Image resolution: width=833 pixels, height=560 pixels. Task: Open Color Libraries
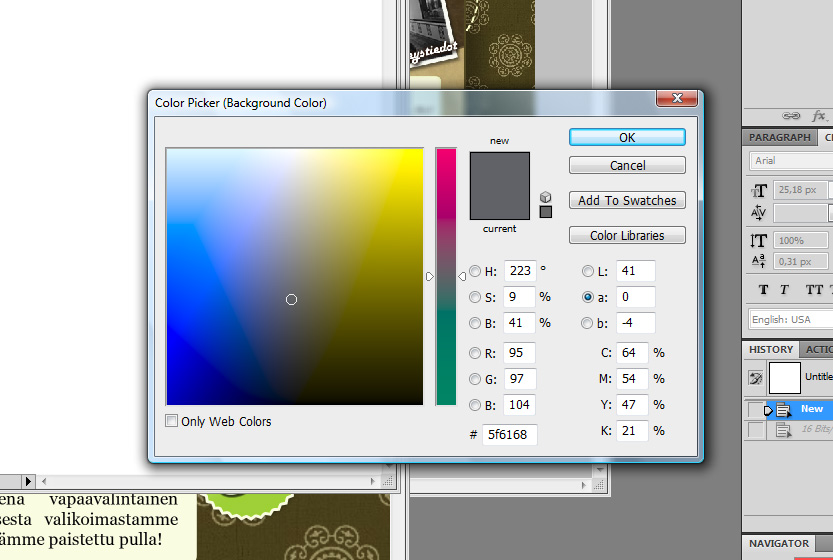tap(627, 235)
